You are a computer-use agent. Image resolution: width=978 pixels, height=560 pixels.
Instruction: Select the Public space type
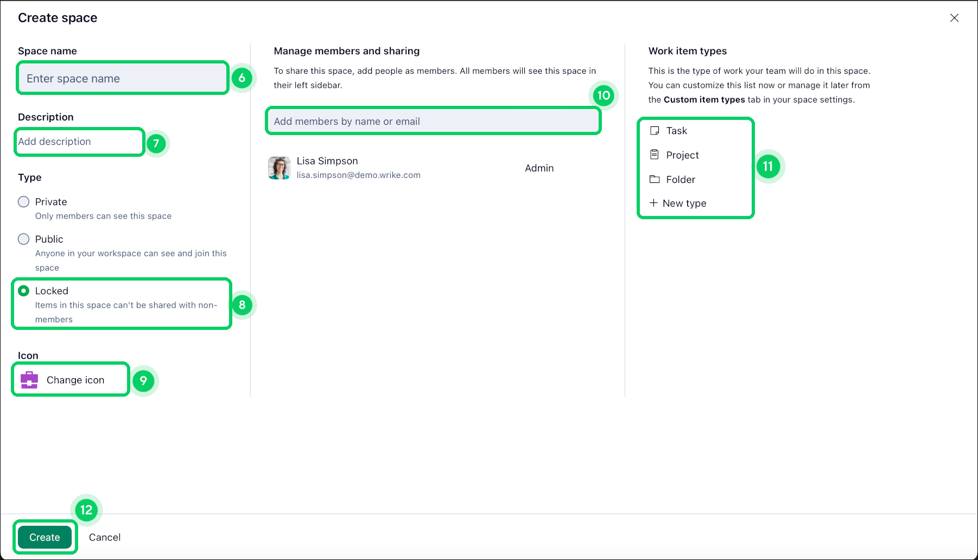tap(24, 239)
